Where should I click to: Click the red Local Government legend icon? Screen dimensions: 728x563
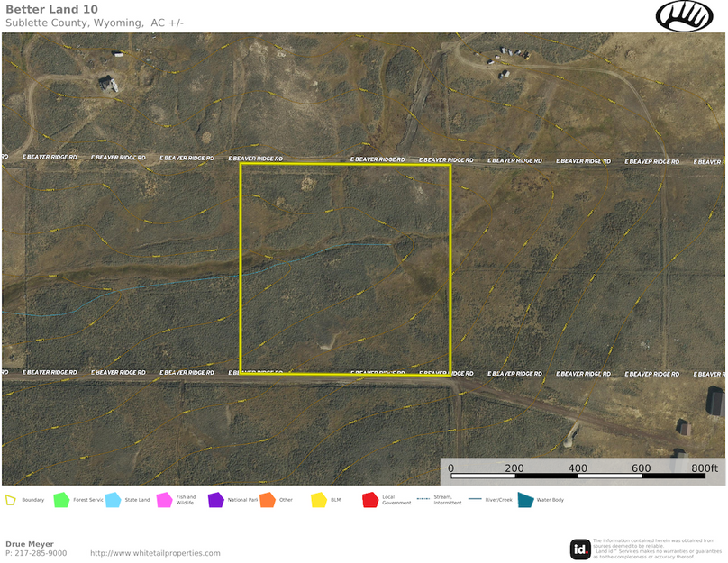point(369,499)
